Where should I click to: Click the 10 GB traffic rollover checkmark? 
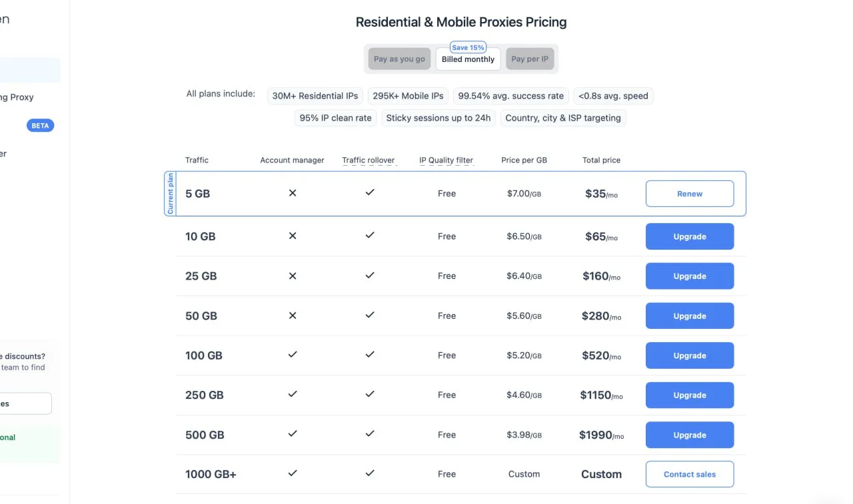coord(370,236)
